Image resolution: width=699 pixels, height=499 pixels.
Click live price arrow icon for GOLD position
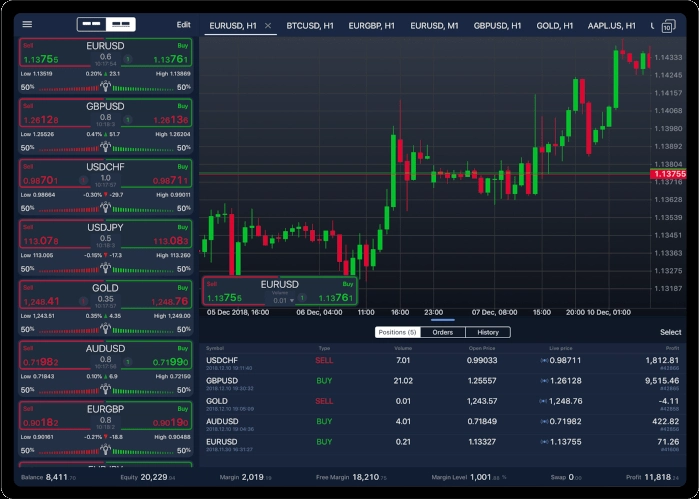[x=543, y=401]
